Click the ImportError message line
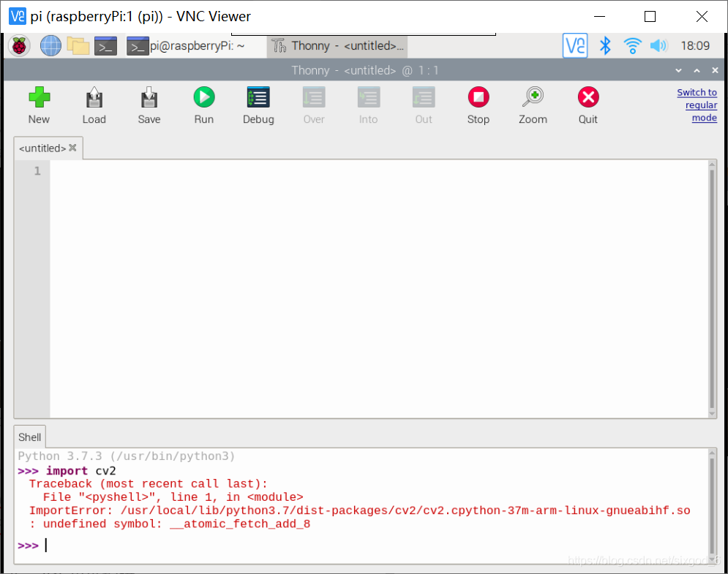Screen dimensions: 728x574 359,511
